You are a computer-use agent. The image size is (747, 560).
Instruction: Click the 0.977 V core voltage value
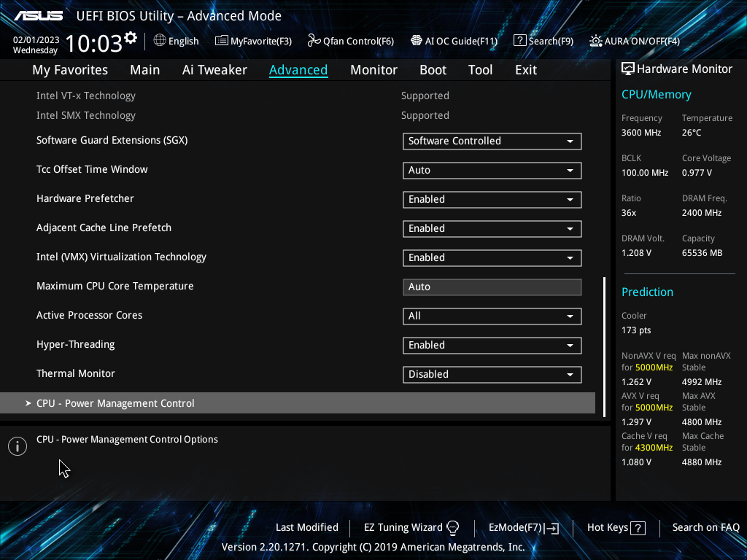click(x=697, y=173)
